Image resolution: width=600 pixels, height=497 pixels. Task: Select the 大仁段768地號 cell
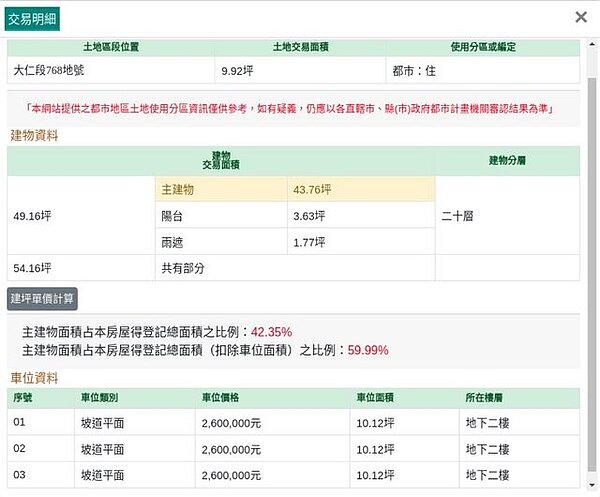click(x=111, y=70)
